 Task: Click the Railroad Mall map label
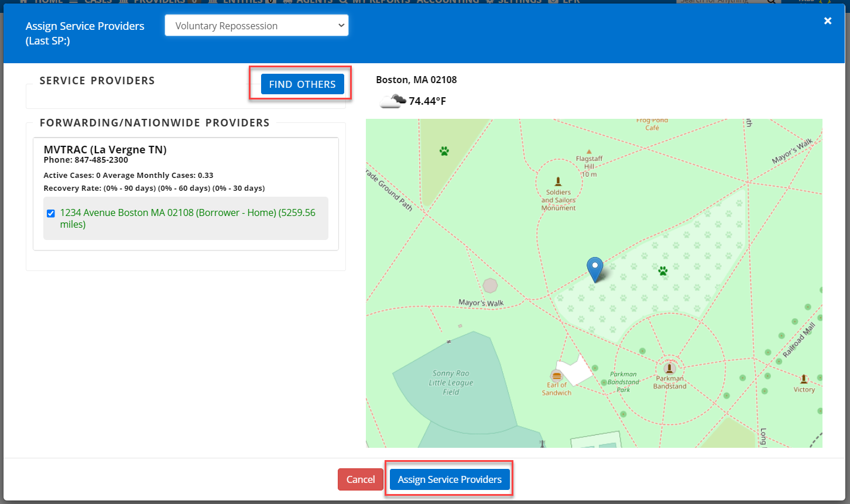click(x=799, y=341)
